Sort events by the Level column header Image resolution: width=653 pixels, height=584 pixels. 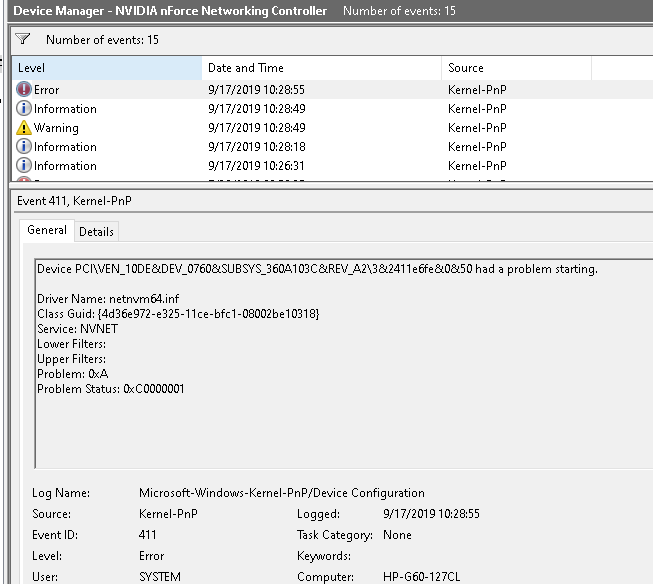[107, 68]
